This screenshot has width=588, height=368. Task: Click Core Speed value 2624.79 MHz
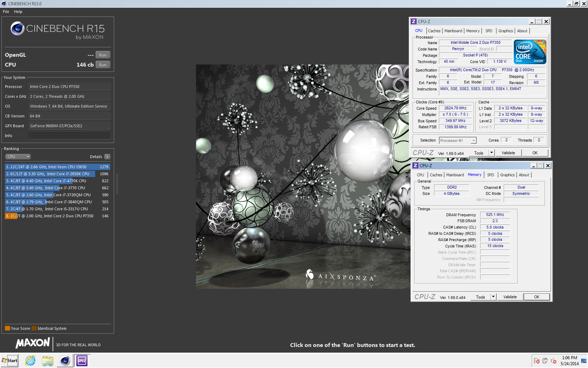coord(455,108)
